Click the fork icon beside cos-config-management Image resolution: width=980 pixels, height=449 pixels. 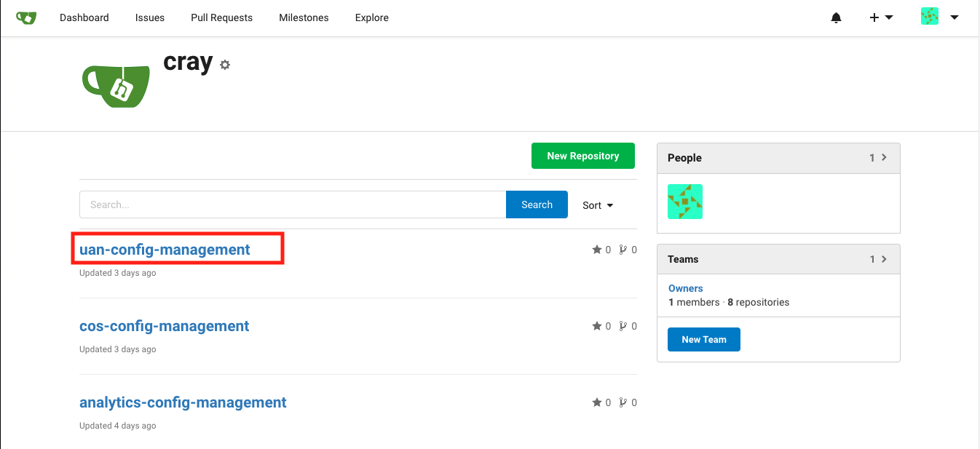625,326
